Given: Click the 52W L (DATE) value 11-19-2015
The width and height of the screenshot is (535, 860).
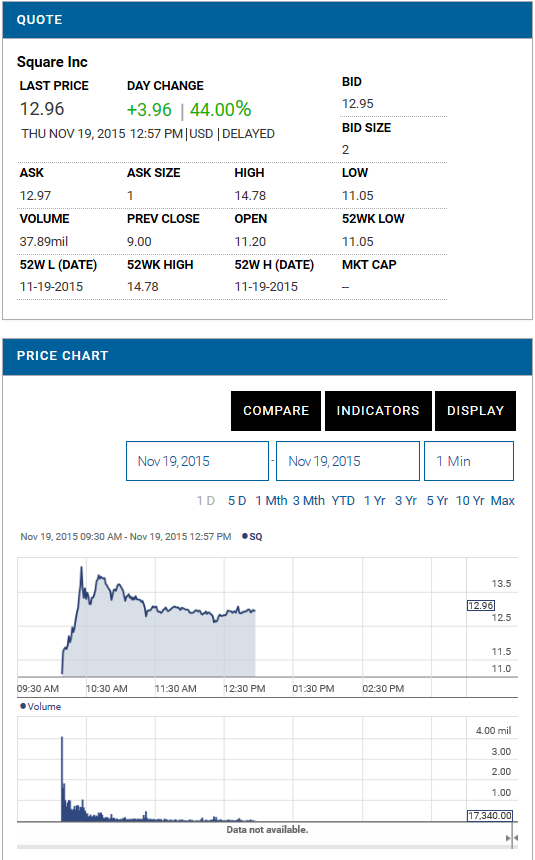Looking at the screenshot, I should [52, 287].
